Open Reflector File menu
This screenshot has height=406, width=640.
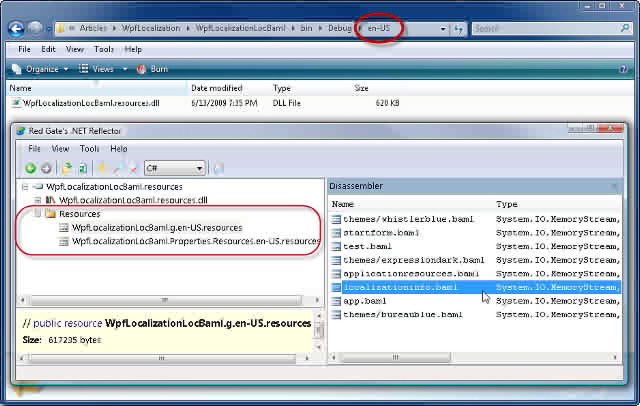[34, 149]
